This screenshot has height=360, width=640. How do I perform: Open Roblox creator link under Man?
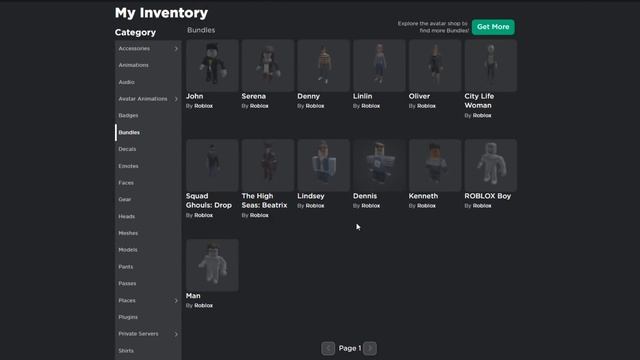[x=203, y=306]
